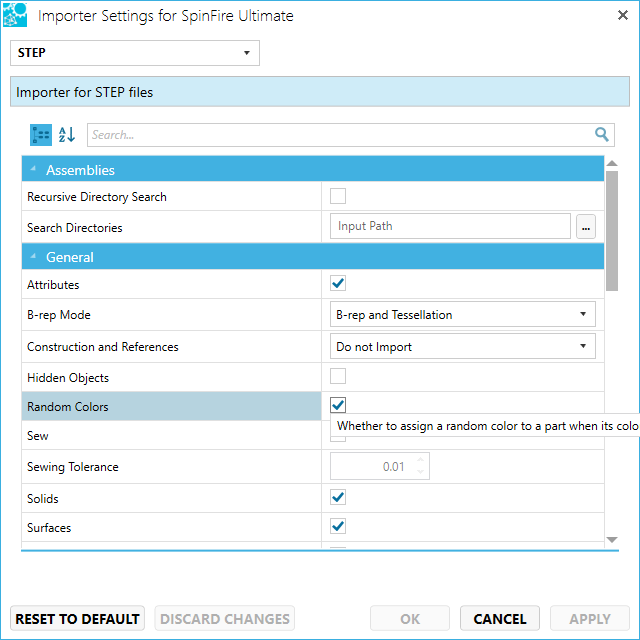Click the CANCEL button

(x=500, y=618)
